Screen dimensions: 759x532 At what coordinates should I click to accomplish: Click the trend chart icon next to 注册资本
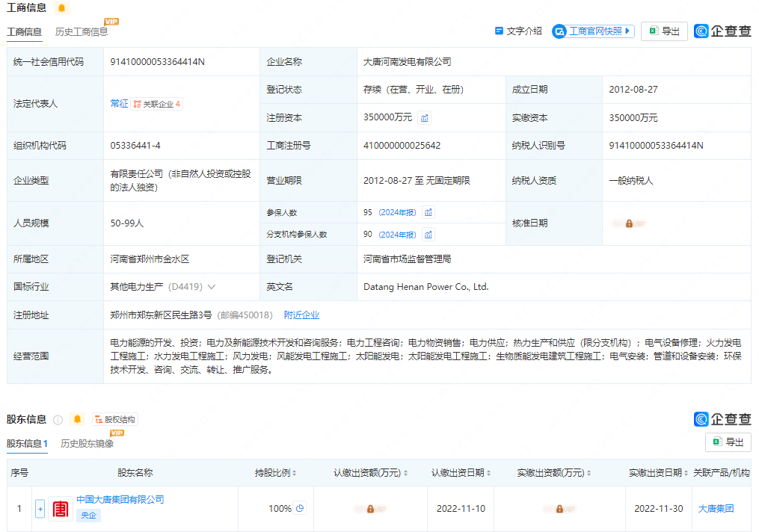pos(424,117)
